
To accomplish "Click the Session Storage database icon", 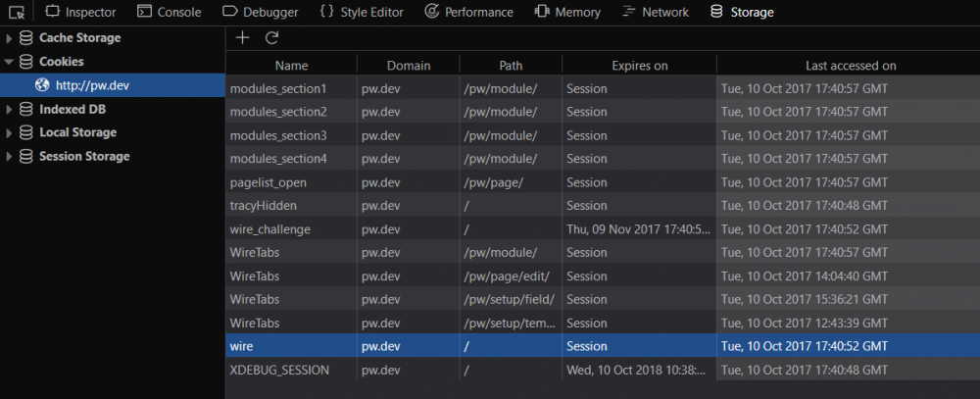I will click(x=26, y=156).
